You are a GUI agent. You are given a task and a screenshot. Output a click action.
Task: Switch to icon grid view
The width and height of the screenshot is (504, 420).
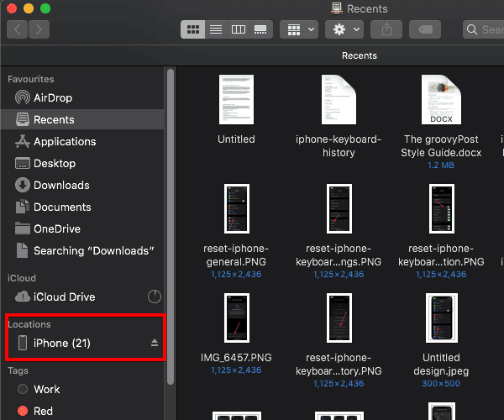[192, 29]
